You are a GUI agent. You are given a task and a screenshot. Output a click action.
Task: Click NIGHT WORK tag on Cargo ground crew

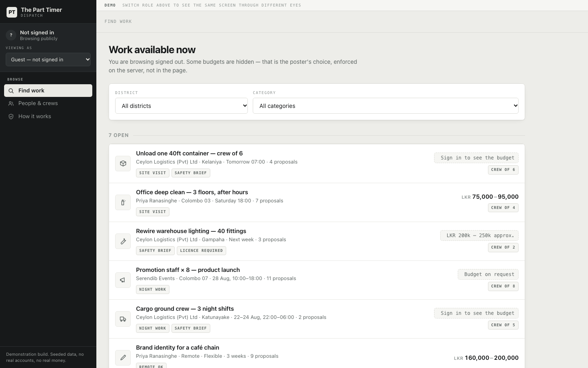(x=153, y=328)
